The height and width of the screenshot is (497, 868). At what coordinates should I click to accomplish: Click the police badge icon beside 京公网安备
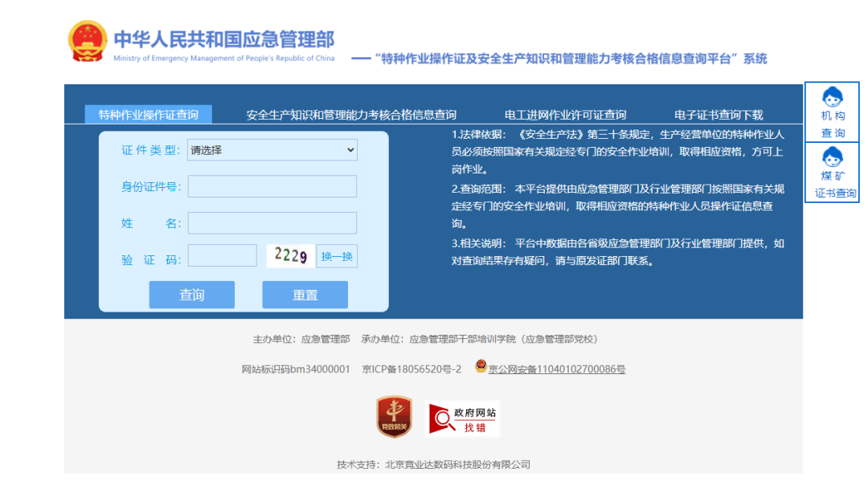(481, 368)
